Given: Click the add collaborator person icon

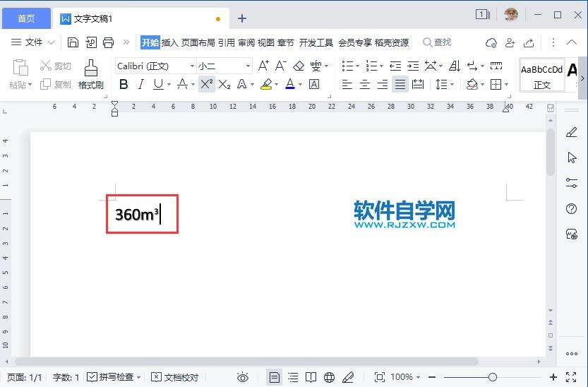Looking at the screenshot, I should (x=510, y=43).
